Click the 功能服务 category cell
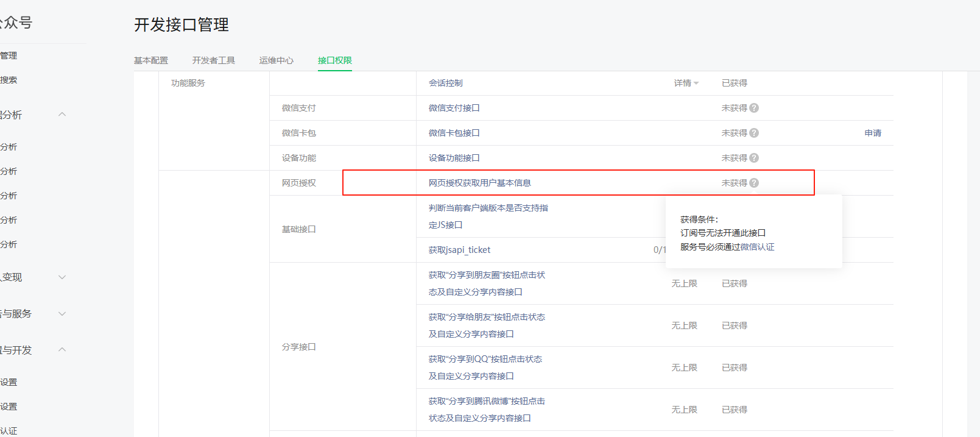Viewport: 980px width, 437px height. click(x=188, y=83)
